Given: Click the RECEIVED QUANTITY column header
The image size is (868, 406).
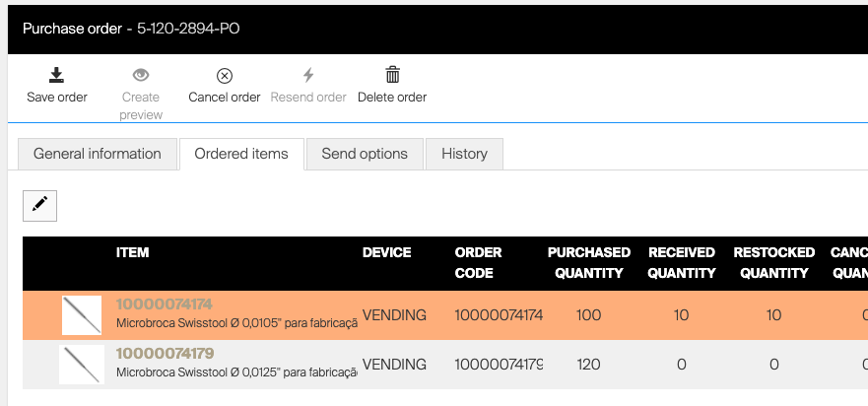Looking at the screenshot, I should (x=681, y=262).
